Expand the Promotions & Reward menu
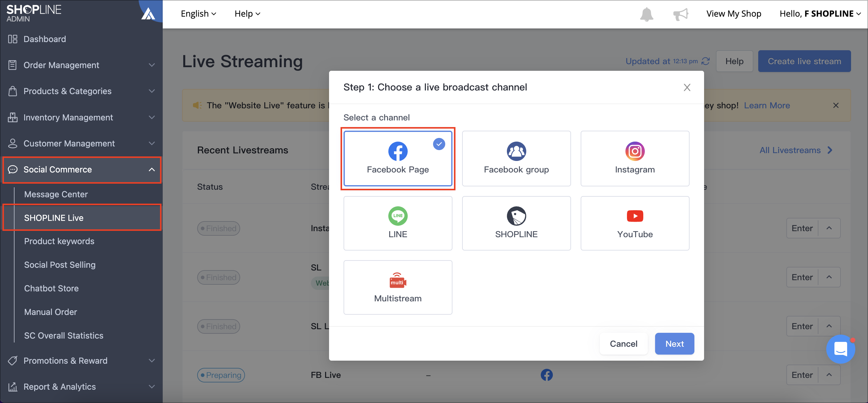The height and width of the screenshot is (403, 868). (152, 361)
